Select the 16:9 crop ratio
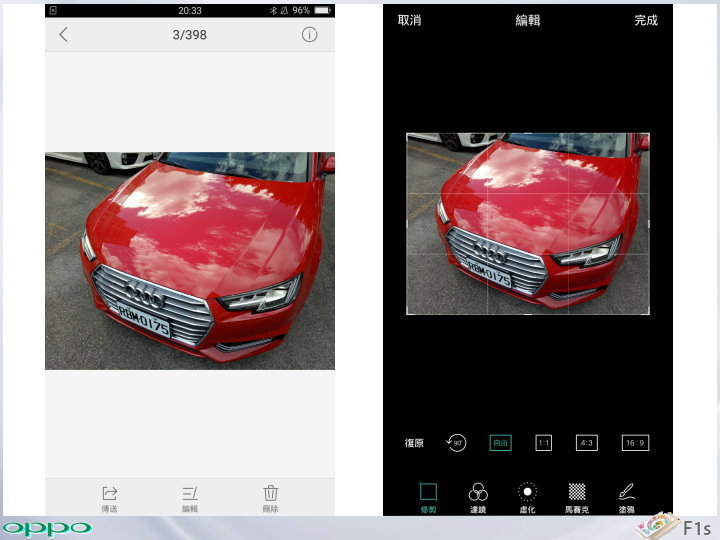Image resolution: width=720 pixels, height=540 pixels. point(635,443)
